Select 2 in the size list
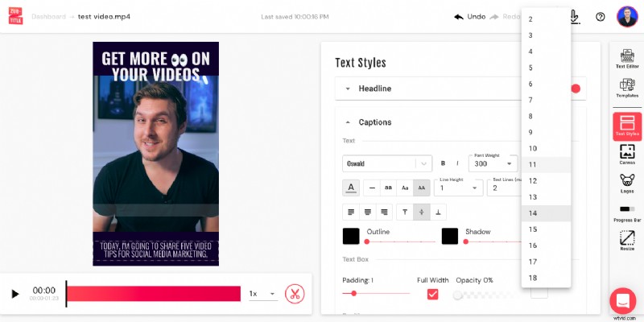The image size is (644, 322). (x=546, y=19)
